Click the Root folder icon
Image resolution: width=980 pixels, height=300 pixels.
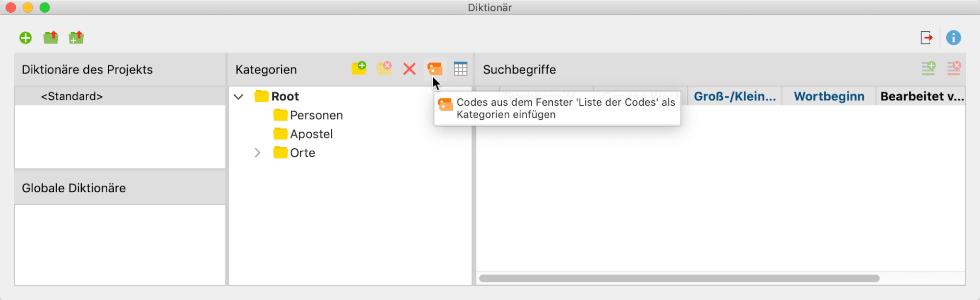point(262,96)
